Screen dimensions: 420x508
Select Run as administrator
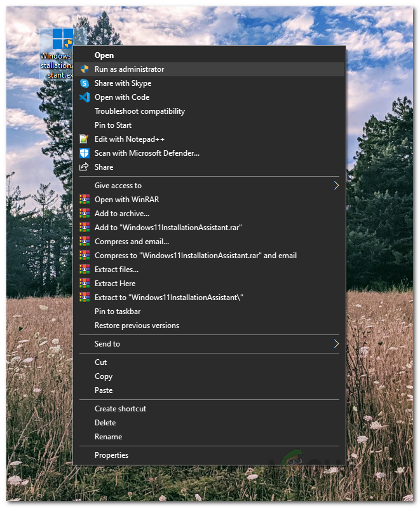[x=209, y=69]
